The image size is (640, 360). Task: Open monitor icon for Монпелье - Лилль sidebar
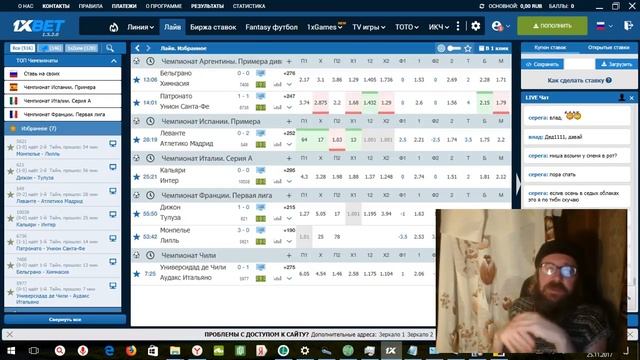(113, 144)
